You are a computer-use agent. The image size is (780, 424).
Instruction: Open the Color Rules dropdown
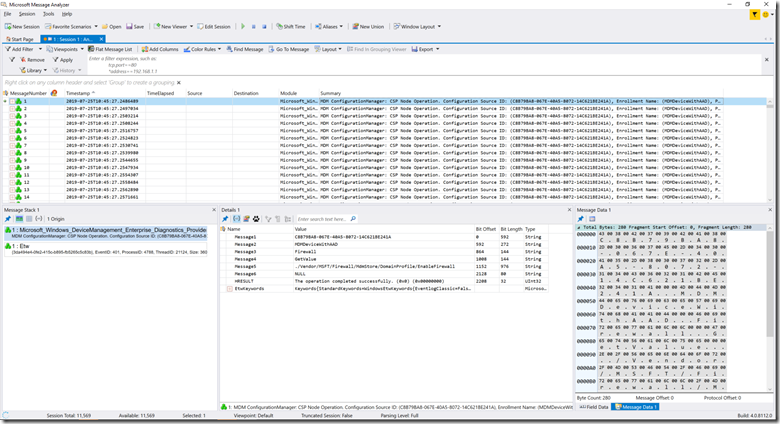206,49
